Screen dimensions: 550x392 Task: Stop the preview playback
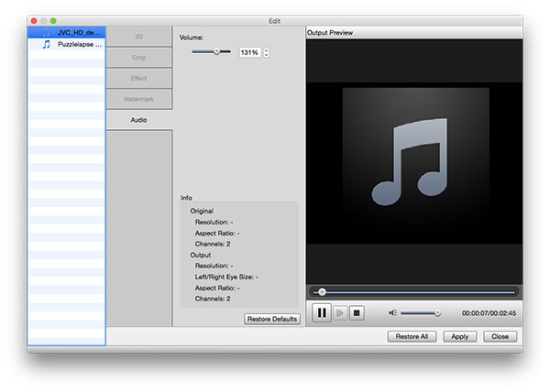[x=357, y=313]
